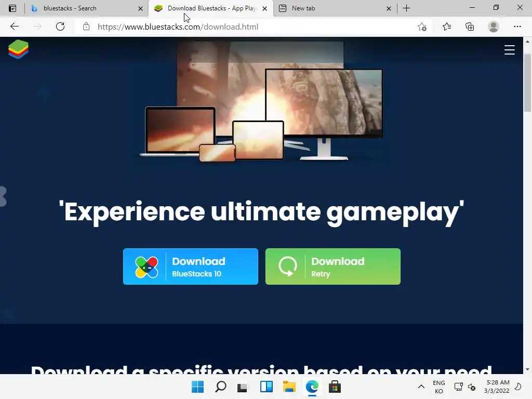Refresh the current page
The width and height of the screenshot is (532, 399).
(x=60, y=26)
